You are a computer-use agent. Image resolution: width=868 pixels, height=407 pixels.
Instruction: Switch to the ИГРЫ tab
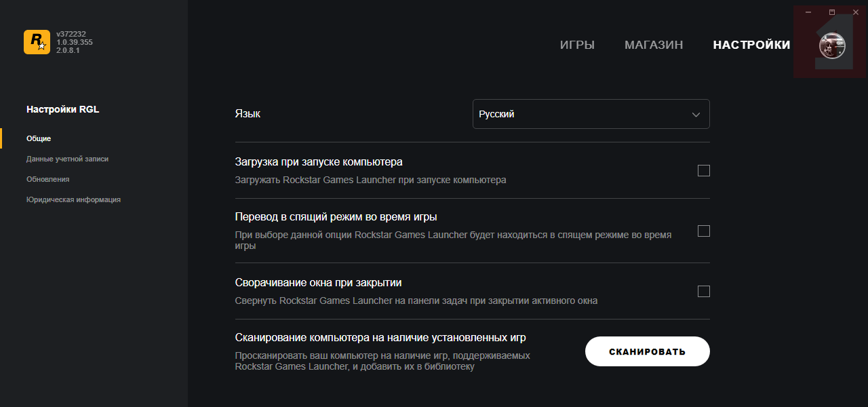pos(577,45)
